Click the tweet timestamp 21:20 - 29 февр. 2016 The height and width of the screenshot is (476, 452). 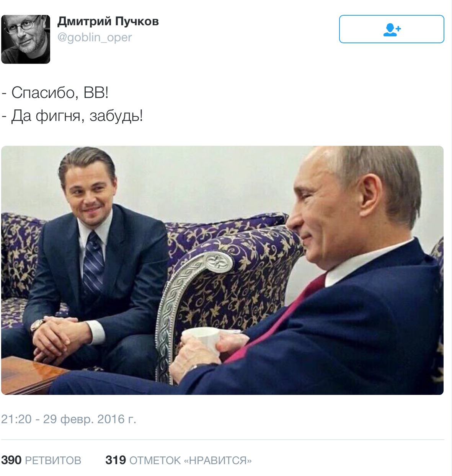(x=69, y=419)
